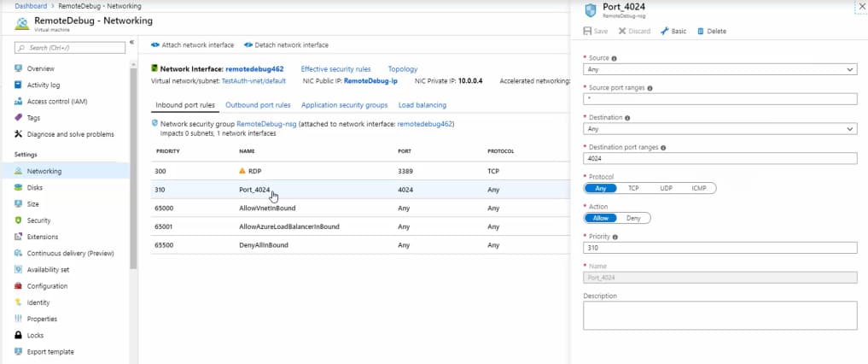Image resolution: width=868 pixels, height=364 pixels.
Task: Select the AllowAzureLoadBalancerInBound rule row
Action: pyautogui.click(x=360, y=226)
